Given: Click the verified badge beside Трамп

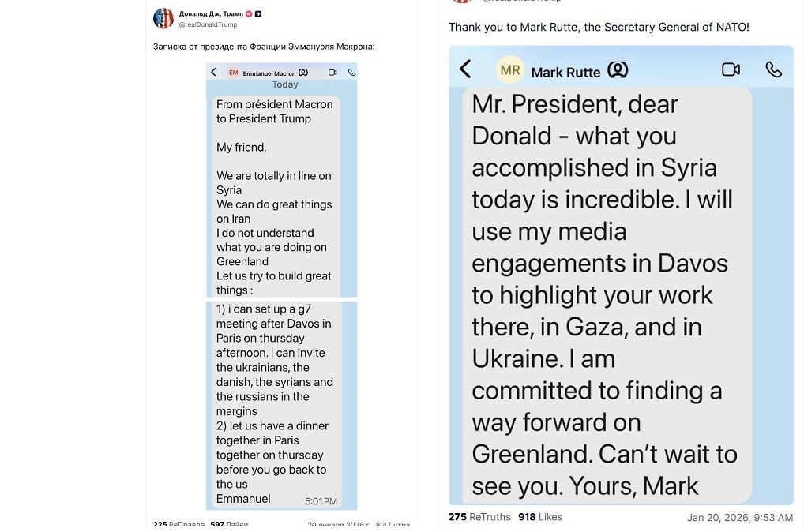Looking at the screenshot, I should (249, 14).
